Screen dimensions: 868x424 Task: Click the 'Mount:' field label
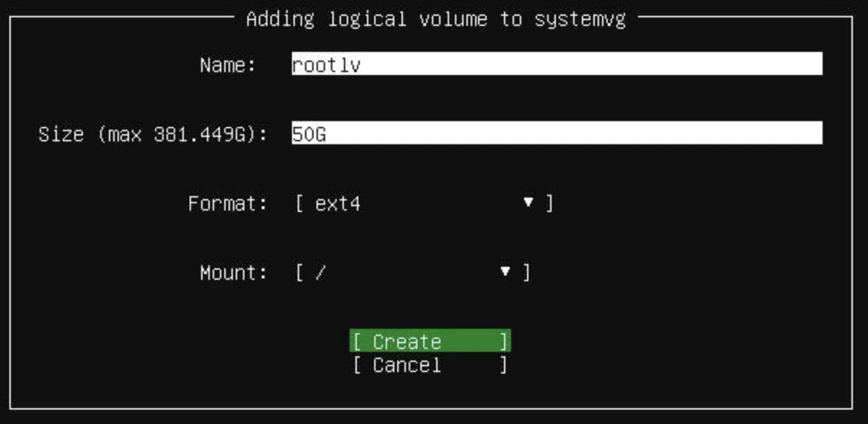(233, 273)
